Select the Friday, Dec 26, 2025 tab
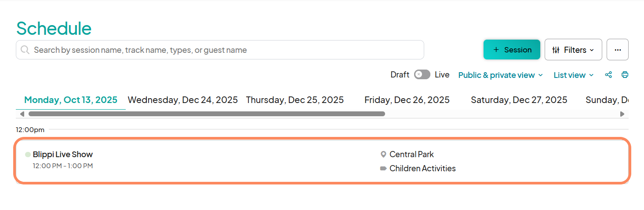The width and height of the screenshot is (644, 210). pos(407,100)
